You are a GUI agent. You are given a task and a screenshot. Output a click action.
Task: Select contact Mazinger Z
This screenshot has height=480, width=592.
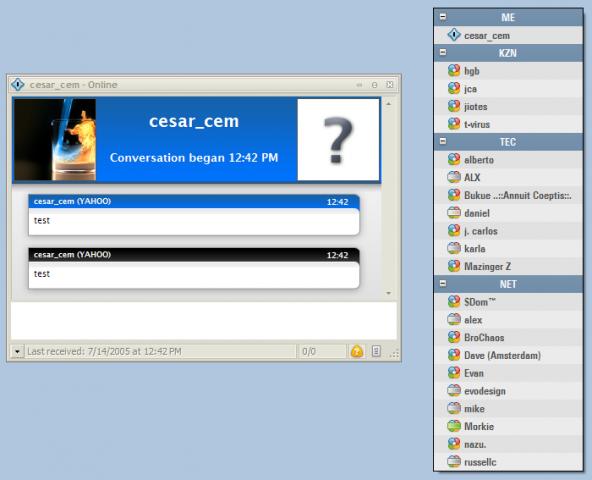(x=508, y=266)
